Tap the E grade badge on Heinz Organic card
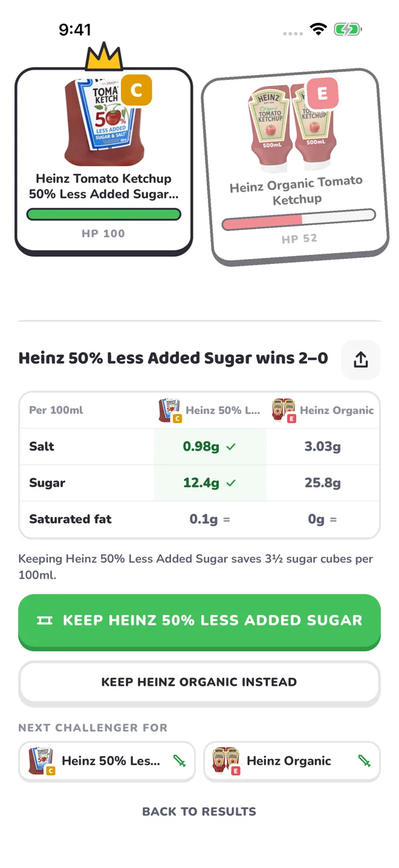The height and width of the screenshot is (868, 399). point(322,94)
